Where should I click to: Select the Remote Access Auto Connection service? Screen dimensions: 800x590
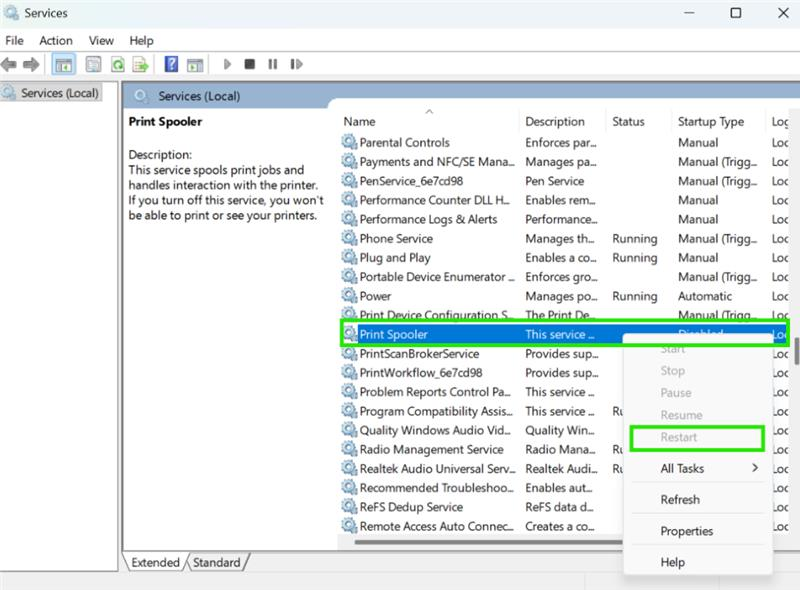[481, 526]
